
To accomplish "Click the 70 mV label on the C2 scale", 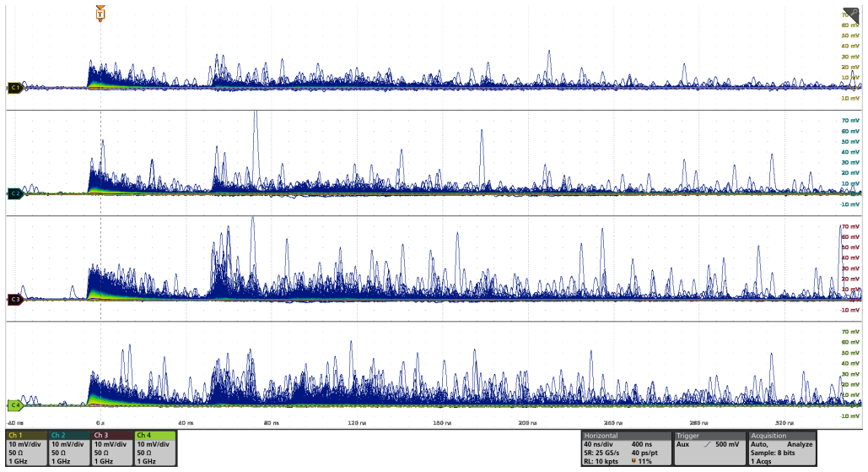I will click(850, 120).
